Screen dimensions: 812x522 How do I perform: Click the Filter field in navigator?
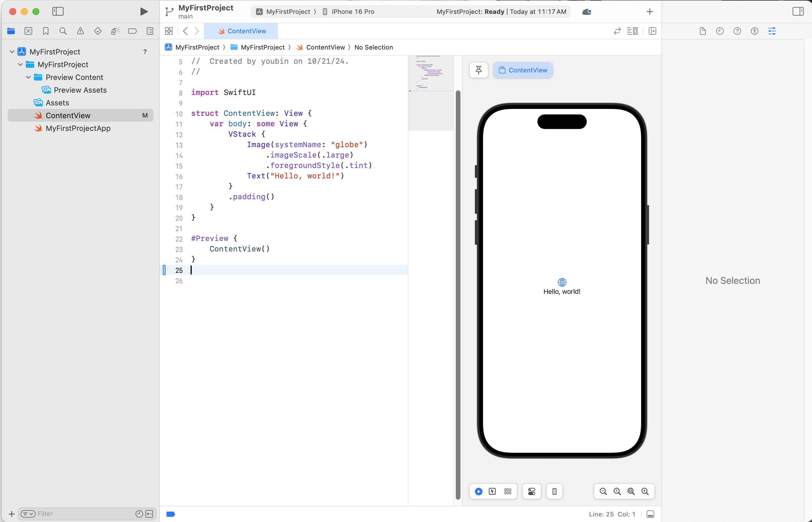click(x=85, y=514)
